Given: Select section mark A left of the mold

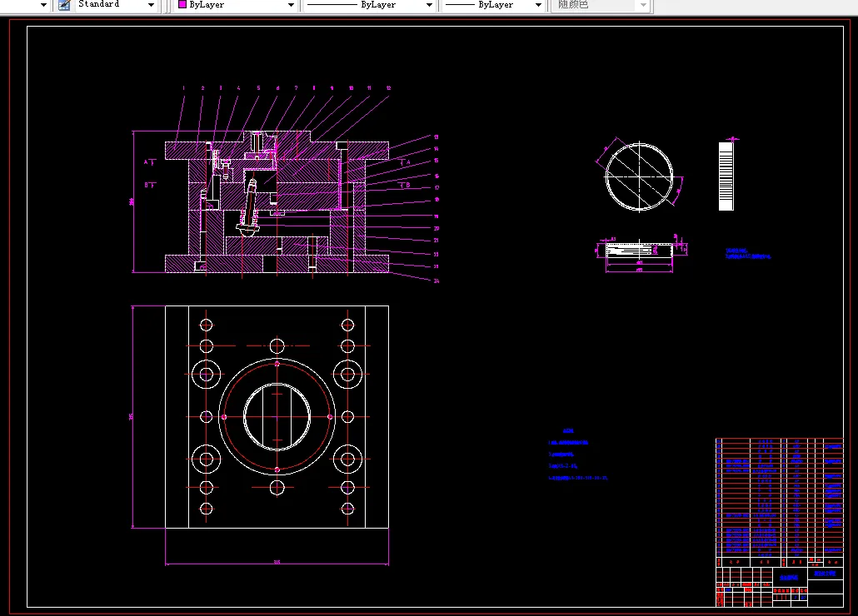Looking at the screenshot, I should (149, 162).
